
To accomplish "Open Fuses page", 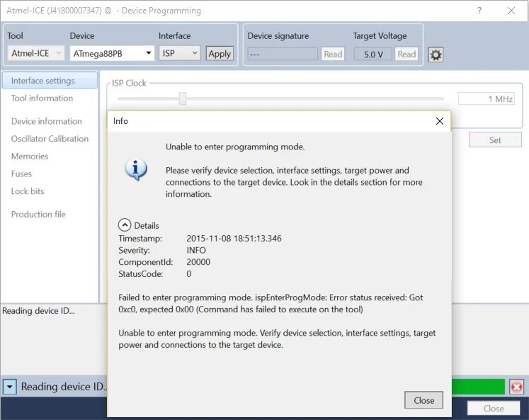I will pyautogui.click(x=21, y=174).
